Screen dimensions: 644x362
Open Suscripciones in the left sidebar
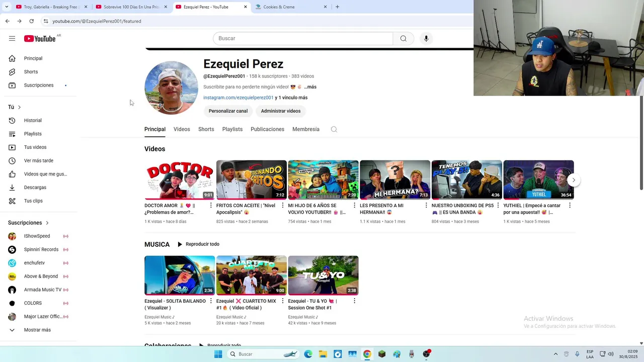point(39,85)
